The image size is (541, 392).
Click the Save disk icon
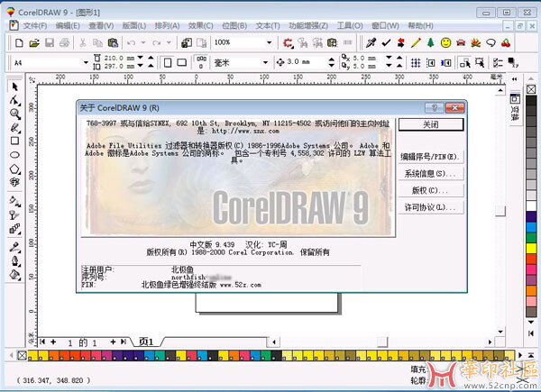pyautogui.click(x=50, y=42)
